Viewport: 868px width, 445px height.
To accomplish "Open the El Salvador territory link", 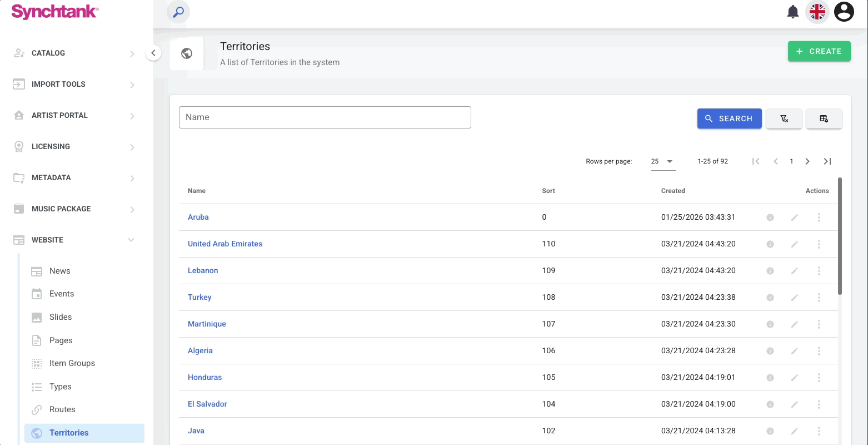I will point(207,404).
